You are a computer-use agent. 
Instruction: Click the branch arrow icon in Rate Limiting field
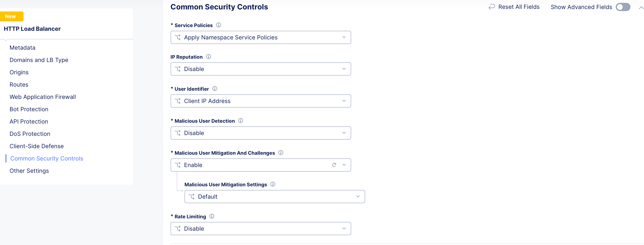(178, 228)
